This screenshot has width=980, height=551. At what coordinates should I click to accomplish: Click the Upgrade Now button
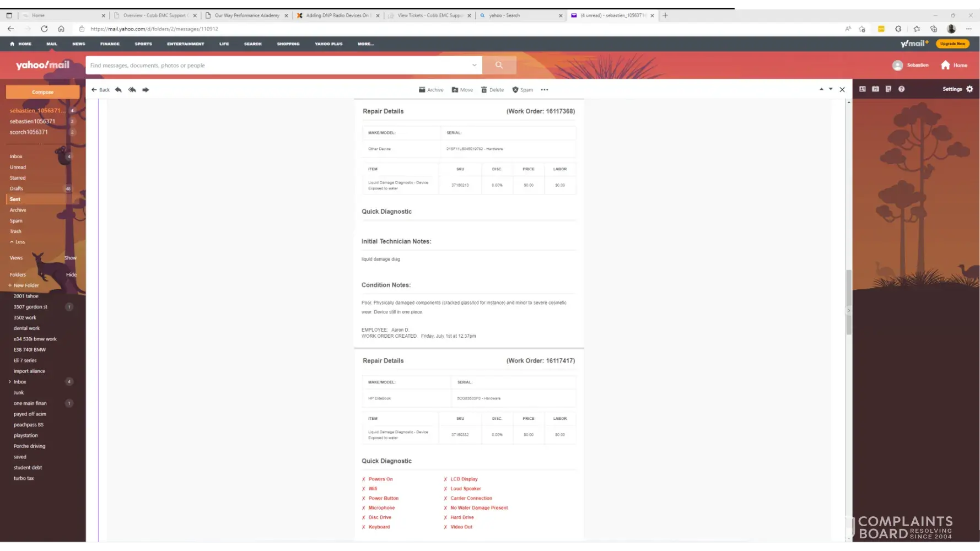952,44
